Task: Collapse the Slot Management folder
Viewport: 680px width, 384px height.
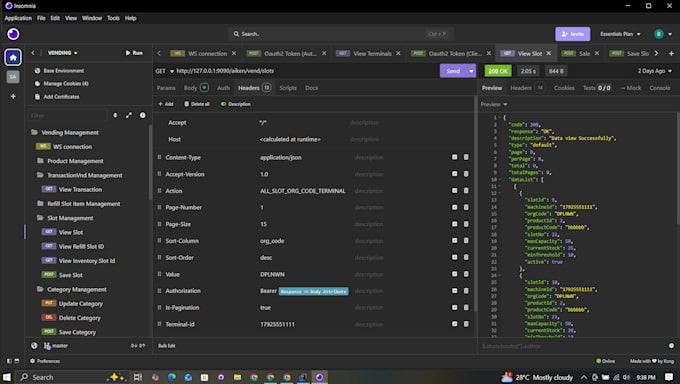Action: pos(70,218)
